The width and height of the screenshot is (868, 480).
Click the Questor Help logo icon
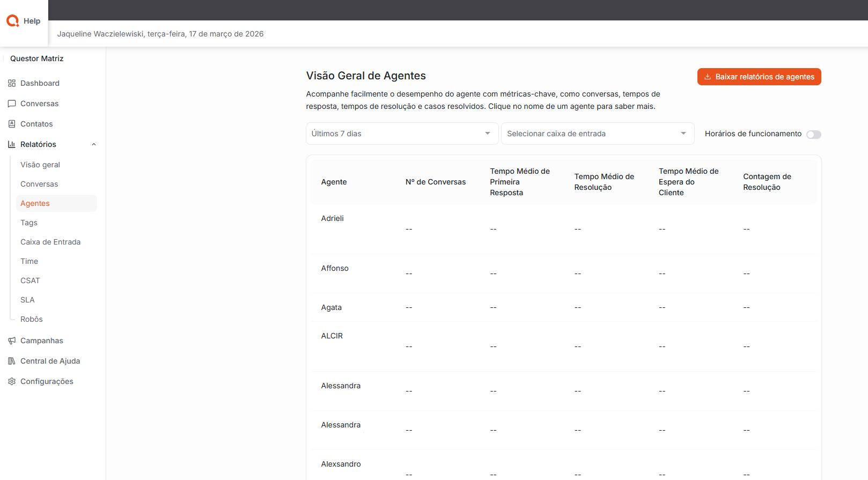[13, 21]
